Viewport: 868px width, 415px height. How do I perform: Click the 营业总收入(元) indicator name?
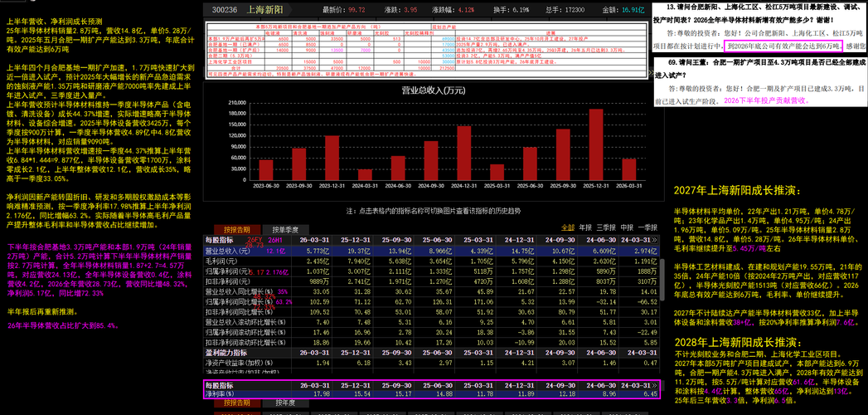pos(229,251)
